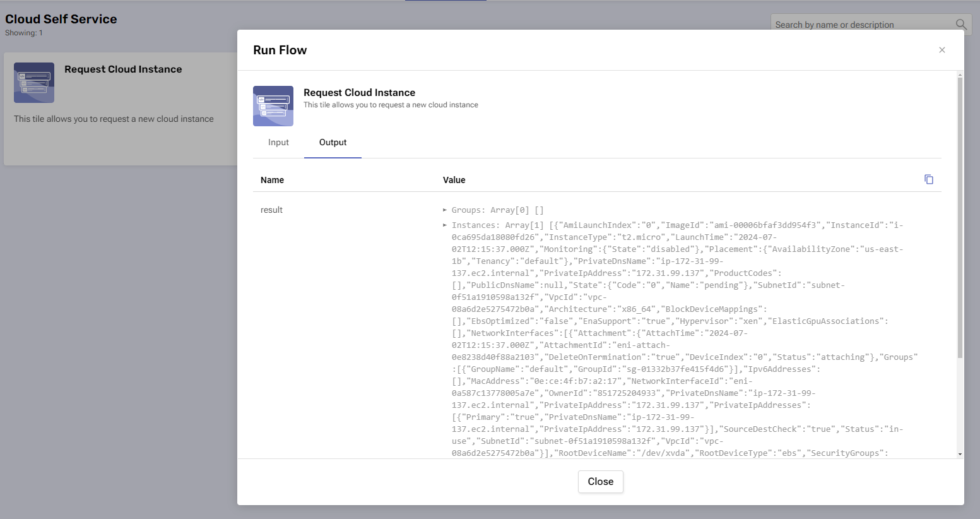
Task: Expand the Instances Array[1] entry
Action: tap(445, 225)
